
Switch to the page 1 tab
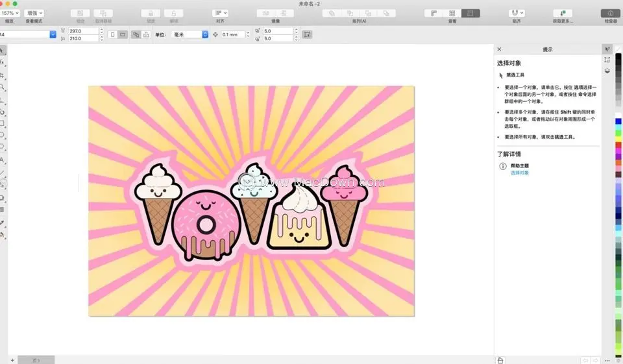(36, 359)
